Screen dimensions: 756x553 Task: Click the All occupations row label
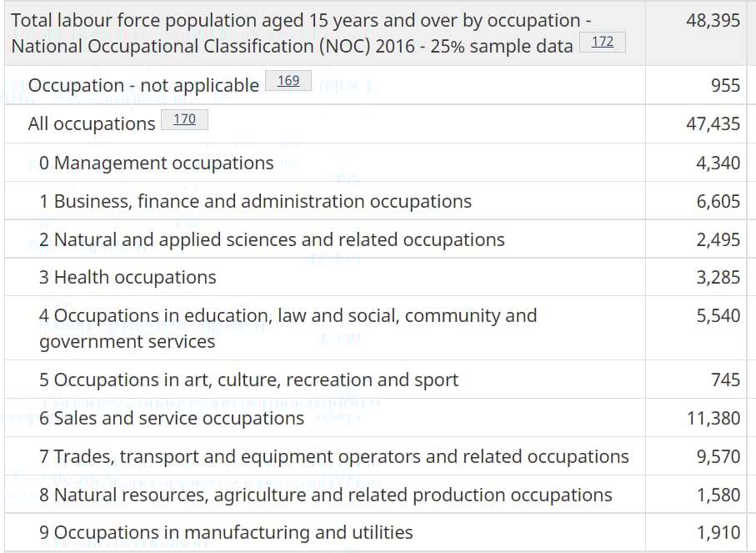click(92, 123)
